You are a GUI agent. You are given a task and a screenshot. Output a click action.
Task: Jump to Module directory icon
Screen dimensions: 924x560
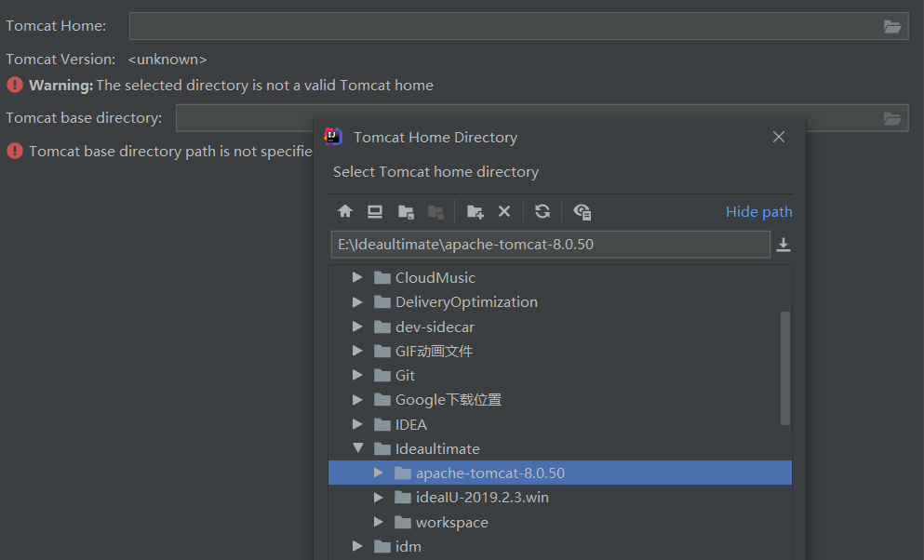pyautogui.click(x=436, y=211)
